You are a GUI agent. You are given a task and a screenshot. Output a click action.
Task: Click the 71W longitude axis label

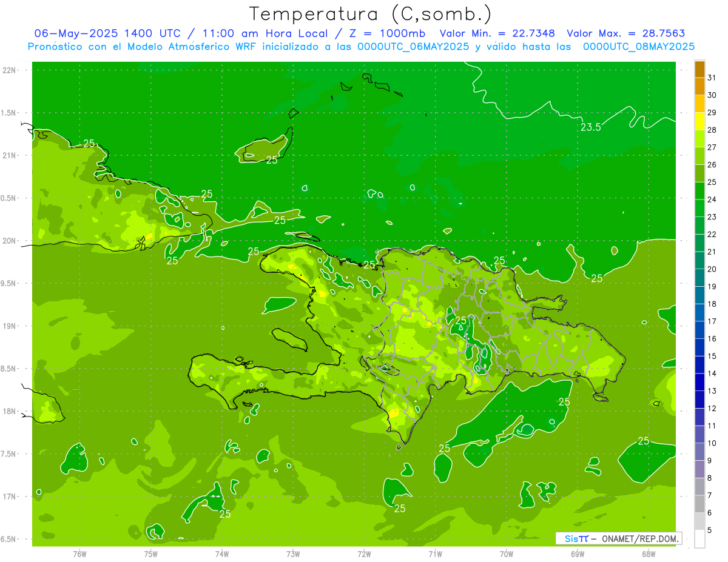click(x=435, y=554)
